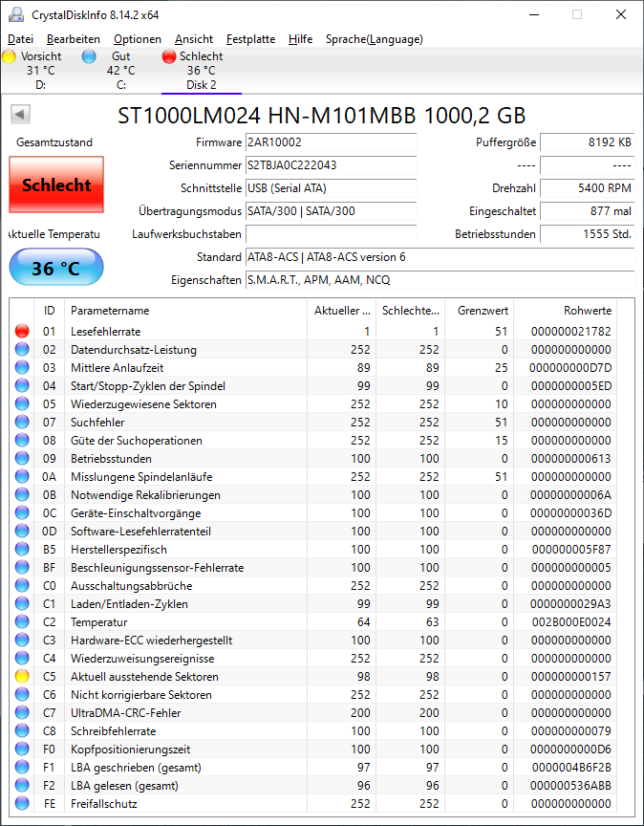Click the Puffergröße value 8192 KB
Image resolution: width=644 pixels, height=826 pixels.
click(x=587, y=142)
